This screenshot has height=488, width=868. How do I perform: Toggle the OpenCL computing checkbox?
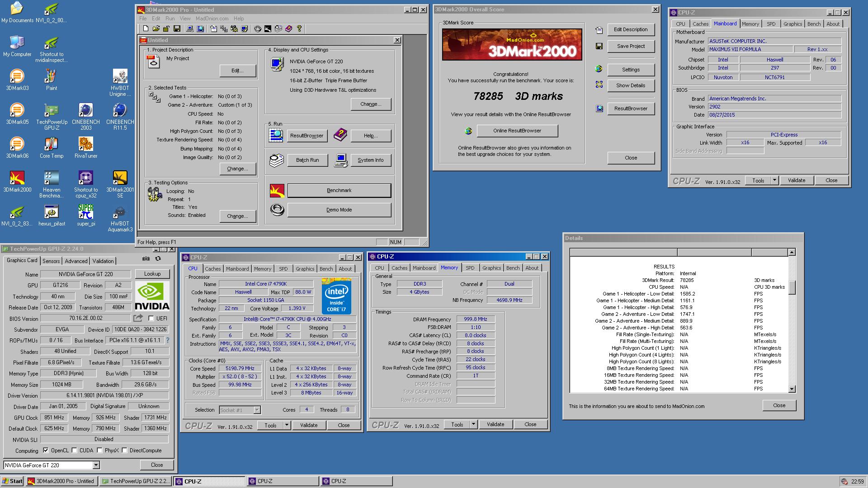click(x=46, y=450)
